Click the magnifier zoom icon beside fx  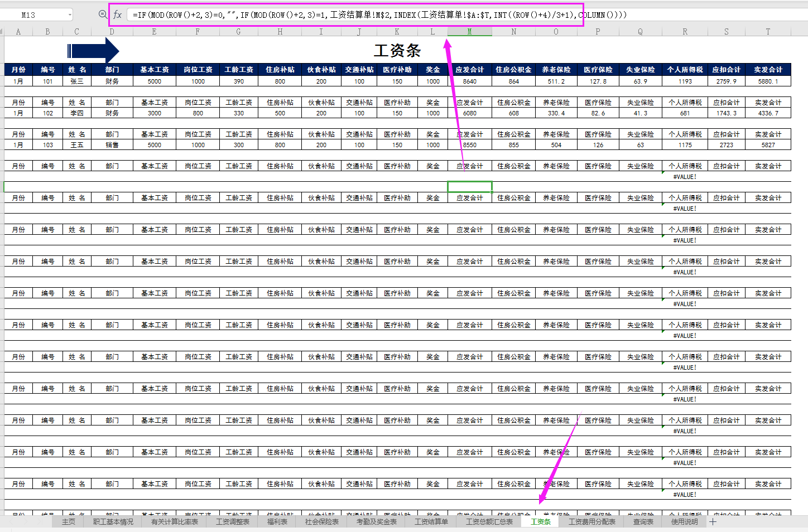[103, 14]
